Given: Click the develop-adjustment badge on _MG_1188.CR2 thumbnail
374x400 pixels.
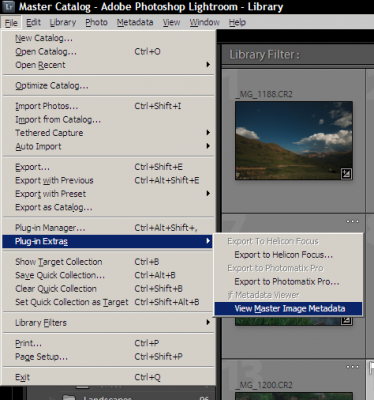Looking at the screenshot, I should tap(346, 173).
